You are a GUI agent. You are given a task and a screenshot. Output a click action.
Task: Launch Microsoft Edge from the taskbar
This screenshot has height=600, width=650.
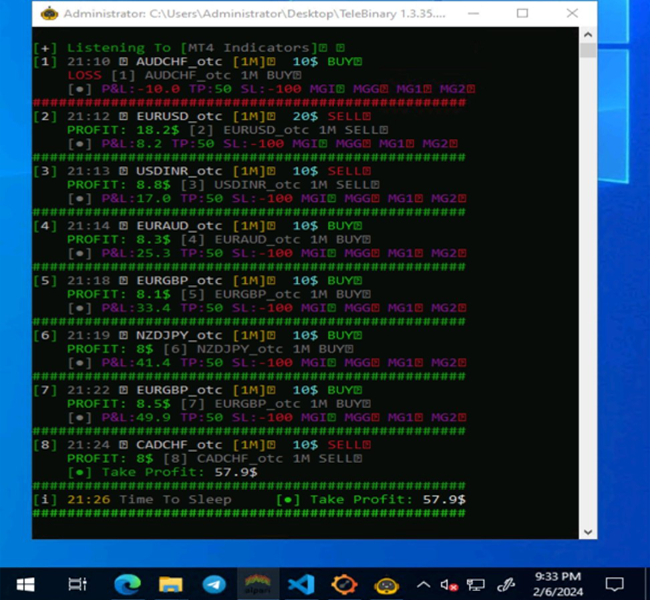tap(127, 584)
